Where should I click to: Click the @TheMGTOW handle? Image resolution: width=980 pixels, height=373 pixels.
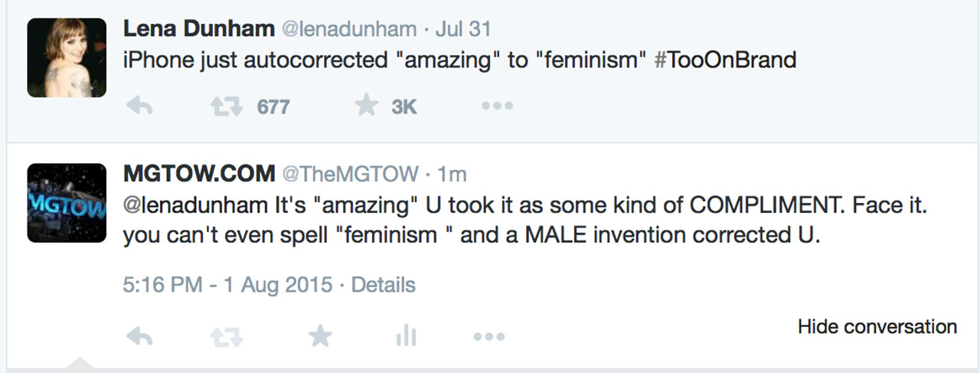pyautogui.click(x=350, y=175)
